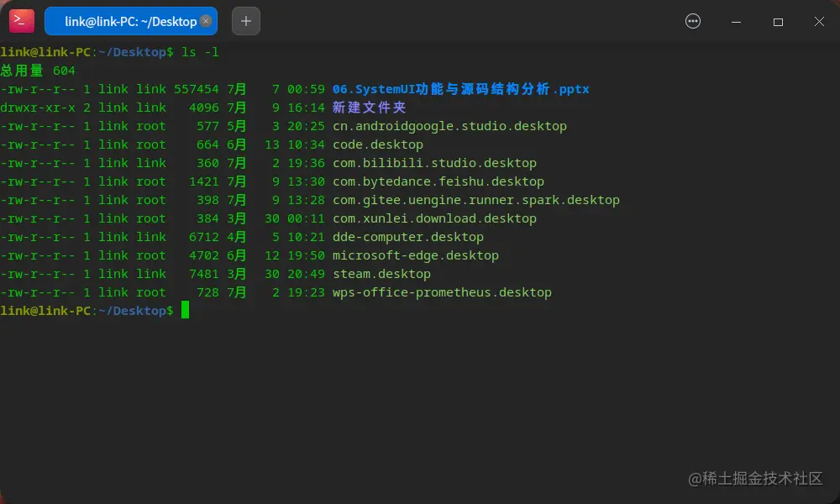Open the three-dot more options menu
The height and width of the screenshot is (504, 840).
693,22
